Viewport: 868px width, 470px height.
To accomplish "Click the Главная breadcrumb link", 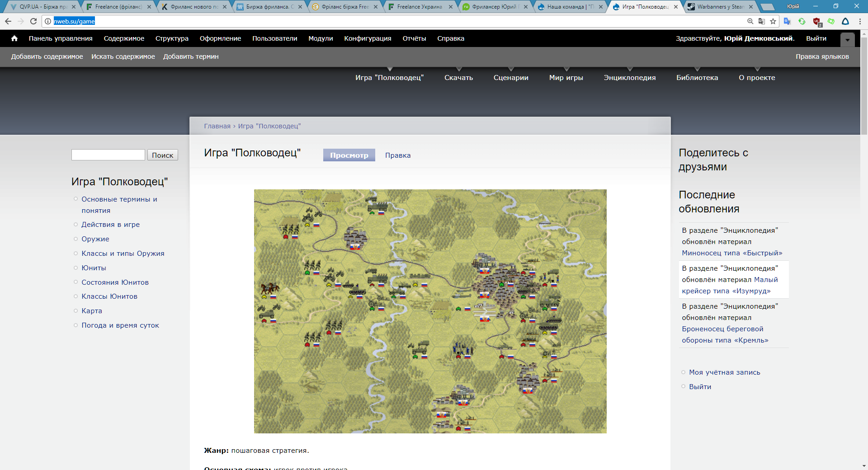I will pos(217,126).
